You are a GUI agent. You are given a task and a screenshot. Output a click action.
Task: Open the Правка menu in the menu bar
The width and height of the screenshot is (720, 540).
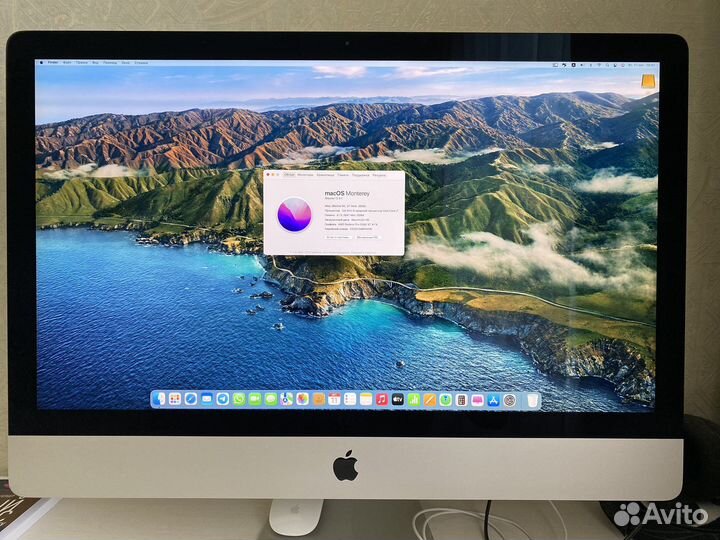[x=82, y=62]
